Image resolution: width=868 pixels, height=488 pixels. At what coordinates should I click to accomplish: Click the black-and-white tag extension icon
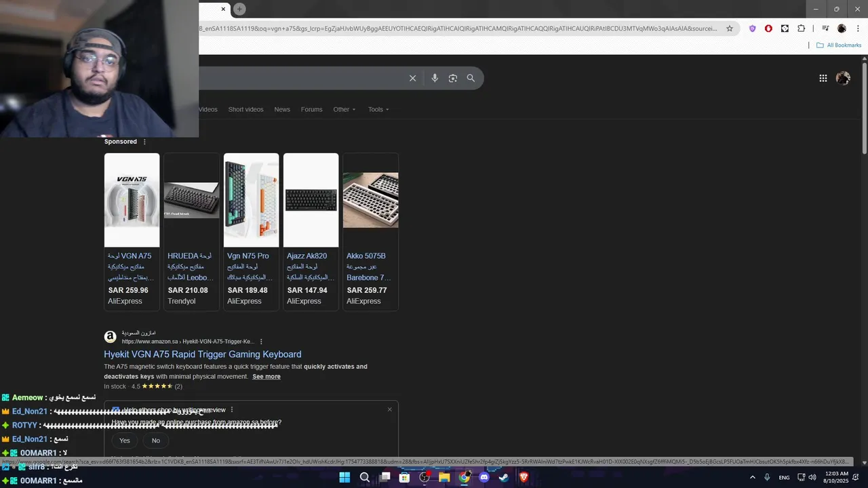[785, 28]
